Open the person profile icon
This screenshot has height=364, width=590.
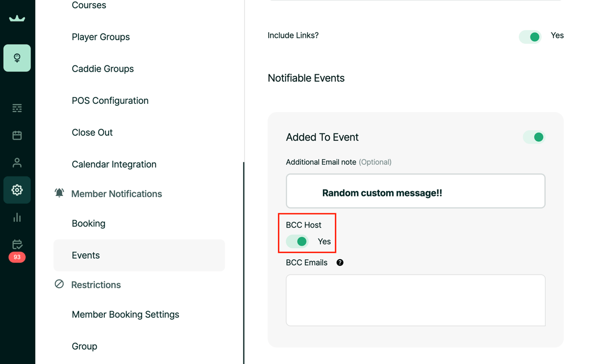[17, 163]
